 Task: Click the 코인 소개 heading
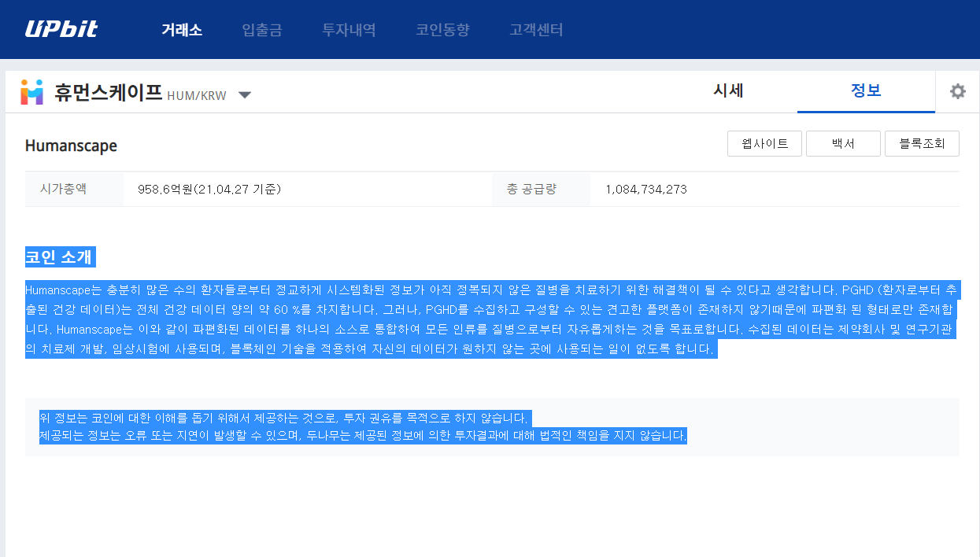[60, 257]
